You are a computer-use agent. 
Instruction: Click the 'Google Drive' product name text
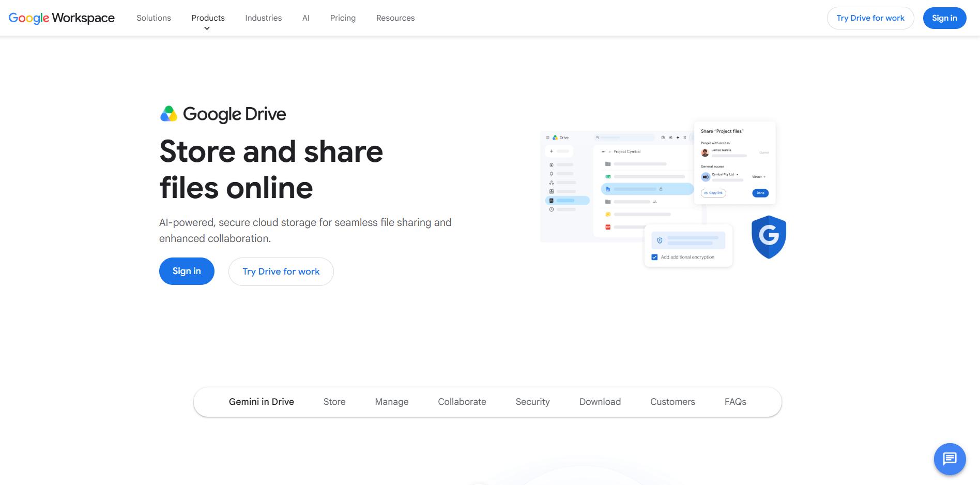coord(234,114)
